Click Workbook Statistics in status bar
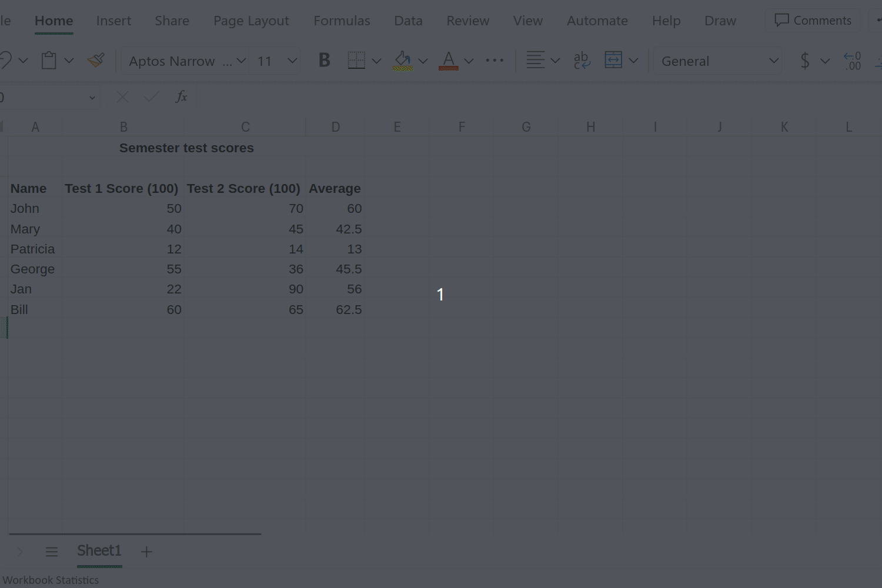The width and height of the screenshot is (882, 588). pyautogui.click(x=51, y=580)
